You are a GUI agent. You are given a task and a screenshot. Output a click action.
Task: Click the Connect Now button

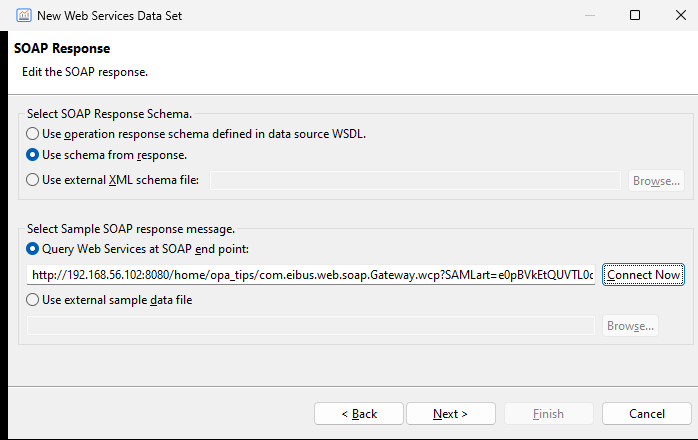coord(643,275)
